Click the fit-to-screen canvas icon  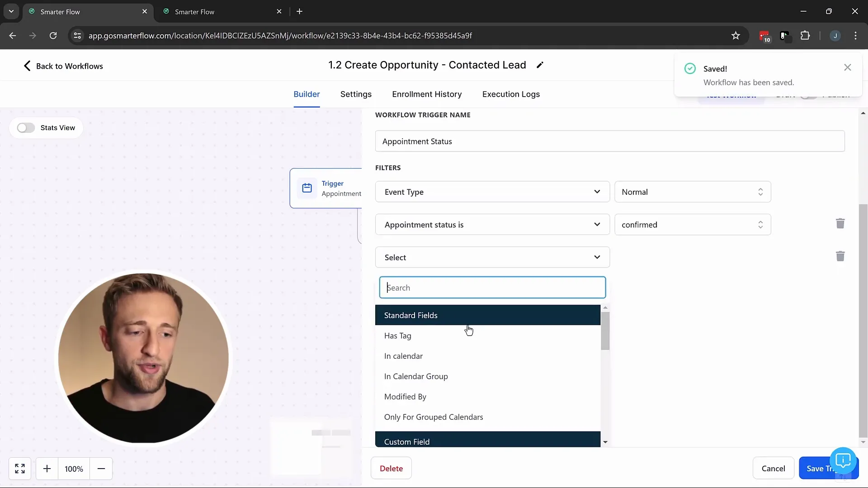pyautogui.click(x=20, y=469)
